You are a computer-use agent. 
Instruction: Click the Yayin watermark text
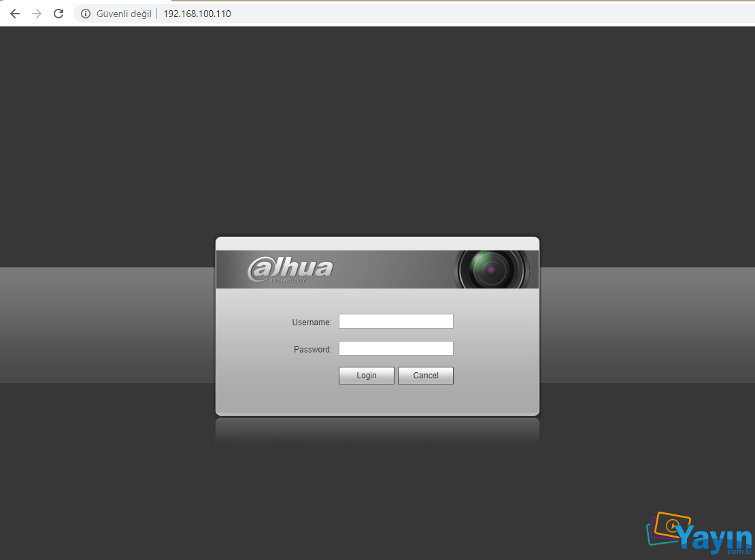point(715,538)
